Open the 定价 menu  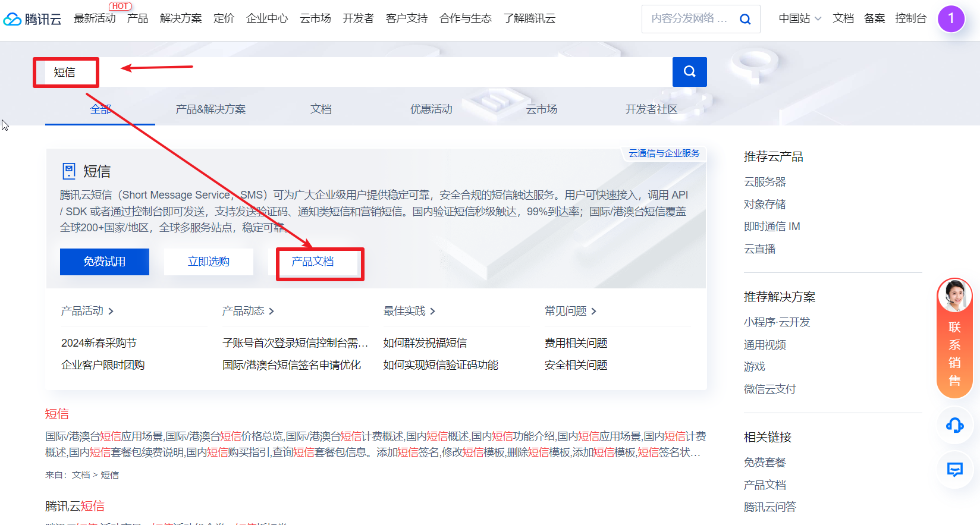tap(224, 18)
